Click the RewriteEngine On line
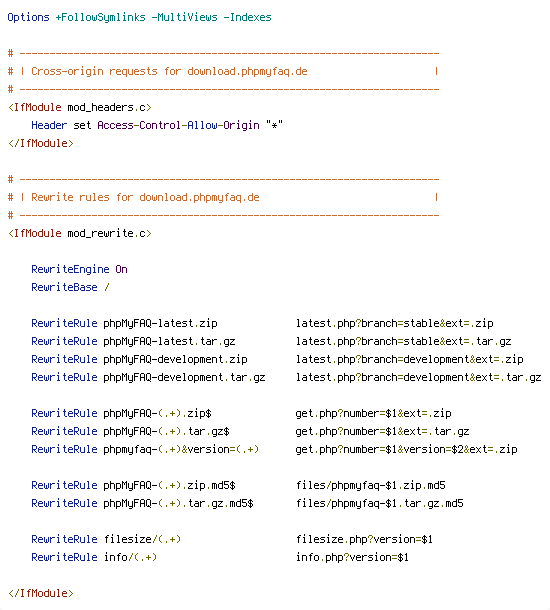Image resolution: width=550 pixels, height=610 pixels. click(x=79, y=269)
